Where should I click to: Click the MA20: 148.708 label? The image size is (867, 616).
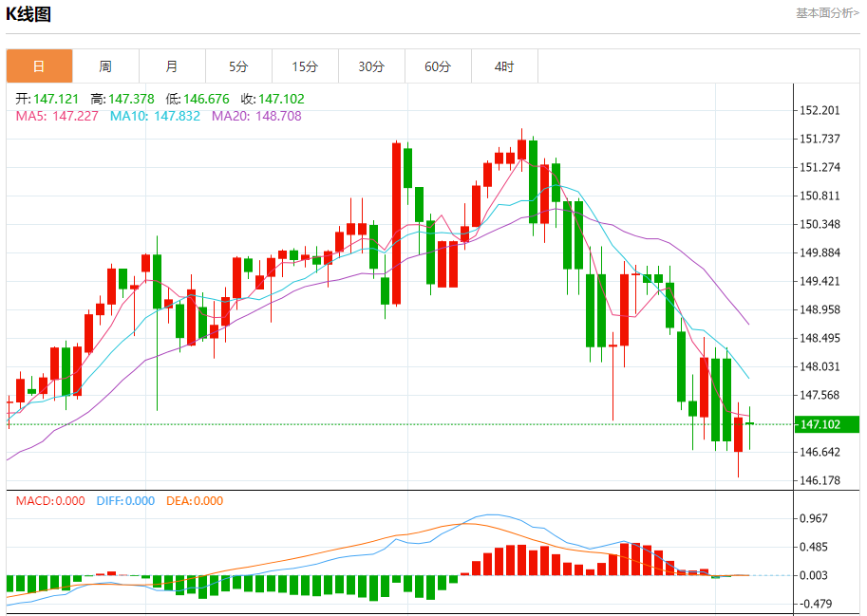(256, 116)
